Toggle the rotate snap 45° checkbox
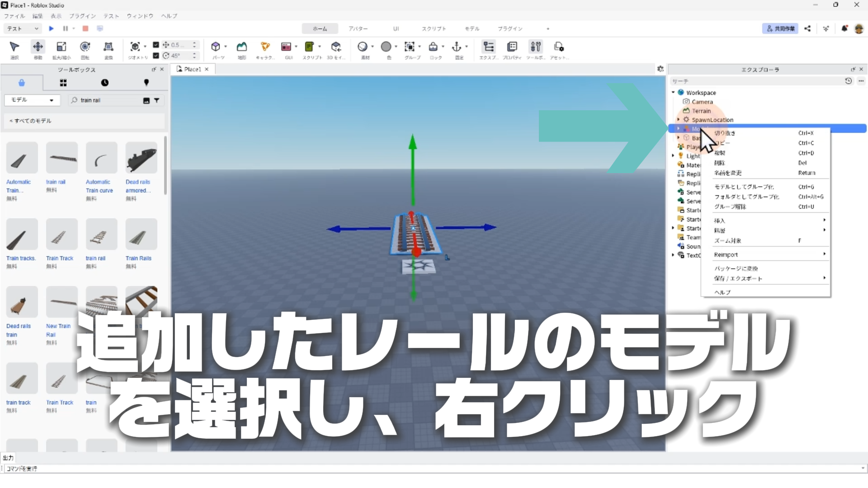The image size is (868, 488). pyautogui.click(x=156, y=56)
